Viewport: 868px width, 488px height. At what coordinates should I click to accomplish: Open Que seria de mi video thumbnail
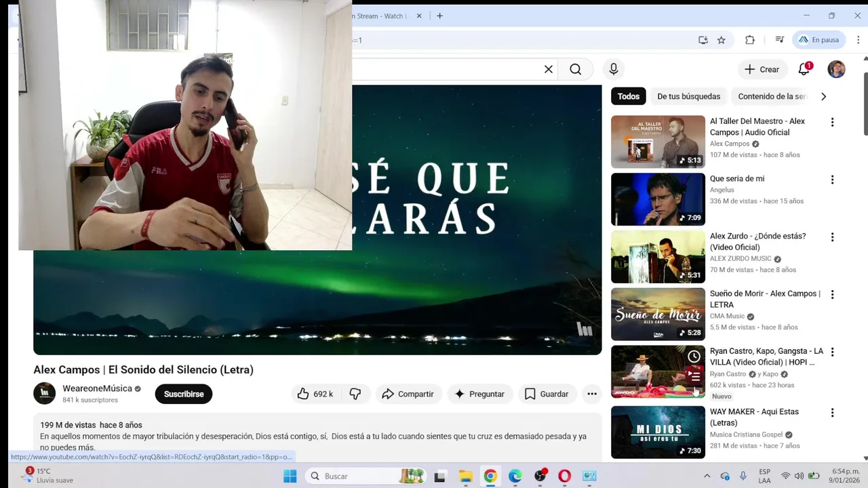(x=658, y=199)
